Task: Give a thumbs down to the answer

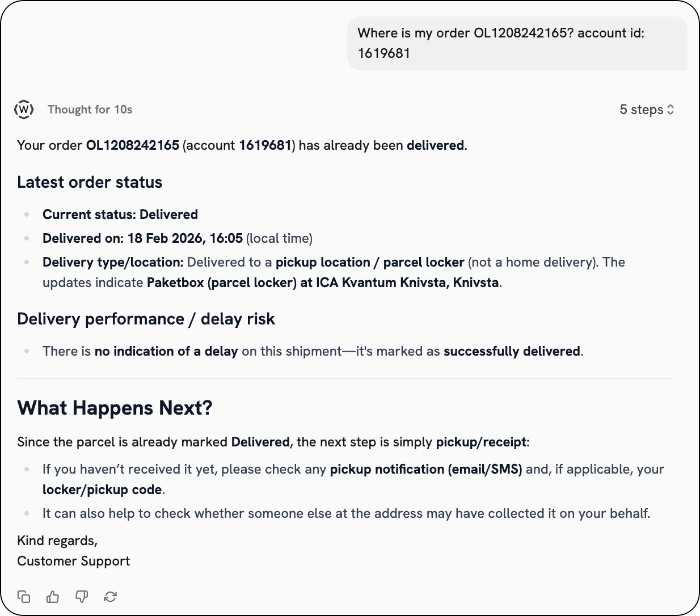Action: [82, 597]
